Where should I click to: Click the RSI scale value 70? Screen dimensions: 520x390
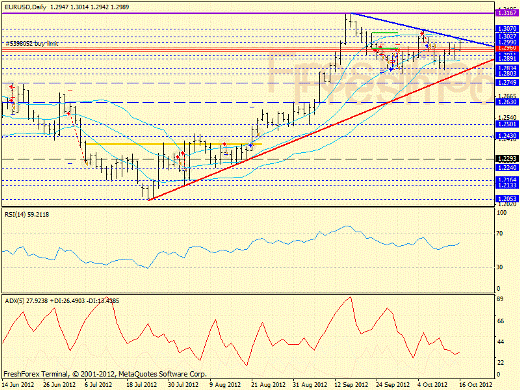(500, 234)
